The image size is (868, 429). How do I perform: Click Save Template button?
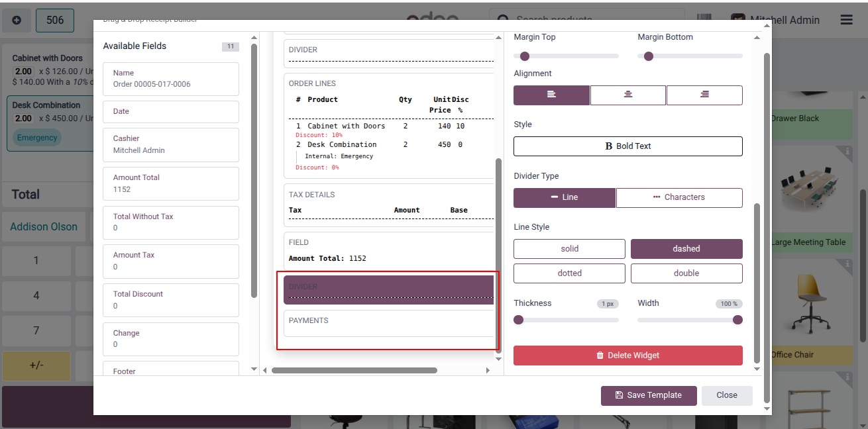[649, 395]
